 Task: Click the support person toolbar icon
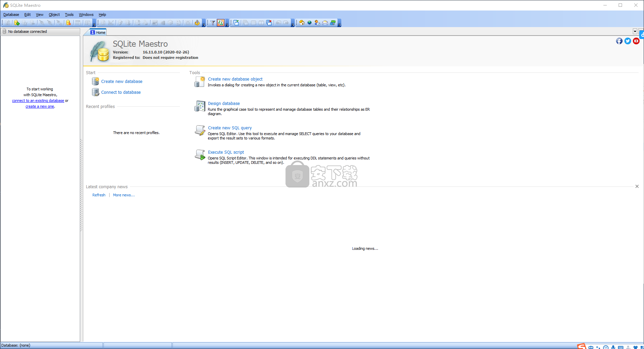click(x=317, y=23)
